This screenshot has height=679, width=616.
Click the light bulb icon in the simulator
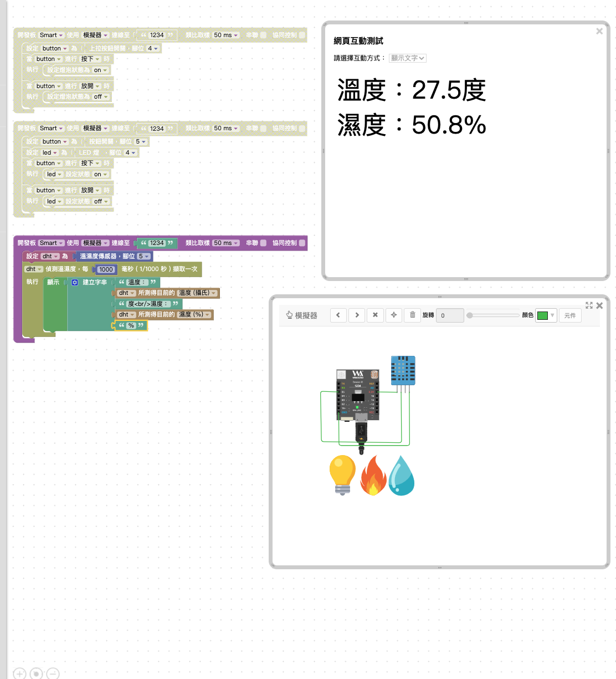pyautogui.click(x=342, y=474)
